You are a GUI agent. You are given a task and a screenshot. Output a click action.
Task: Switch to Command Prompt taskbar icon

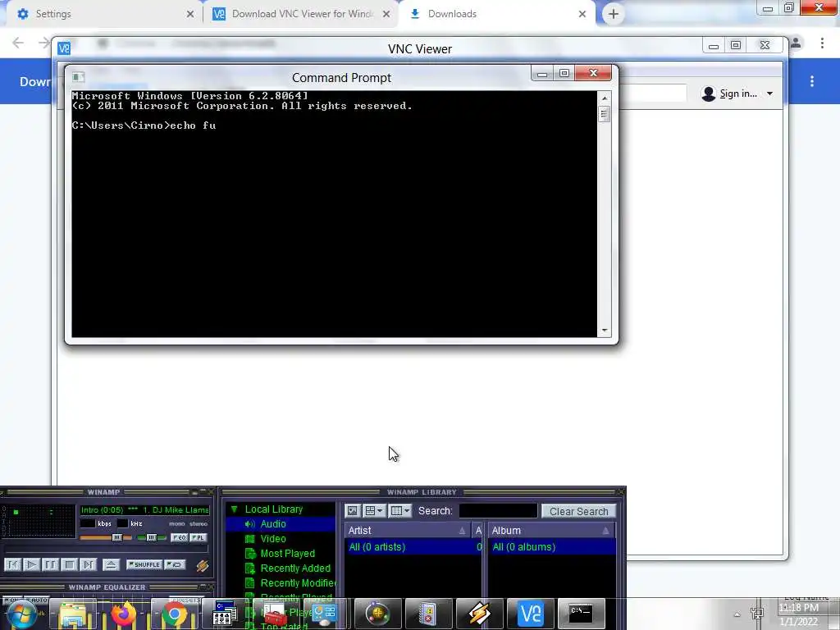581,614
